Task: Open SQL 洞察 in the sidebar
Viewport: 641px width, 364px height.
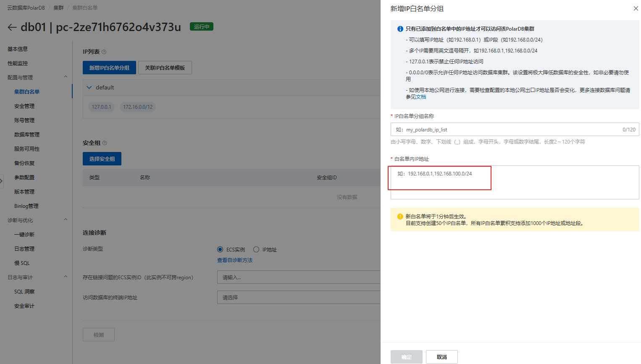Action: [x=24, y=292]
